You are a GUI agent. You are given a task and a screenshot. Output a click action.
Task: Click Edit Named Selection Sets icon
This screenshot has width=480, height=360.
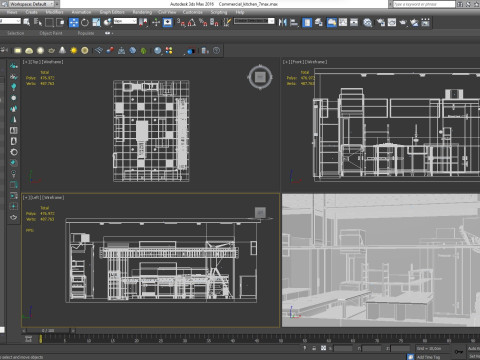tap(227, 23)
